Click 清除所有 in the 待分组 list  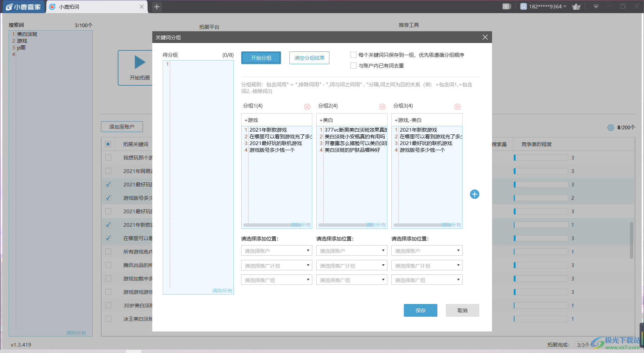[222, 291]
